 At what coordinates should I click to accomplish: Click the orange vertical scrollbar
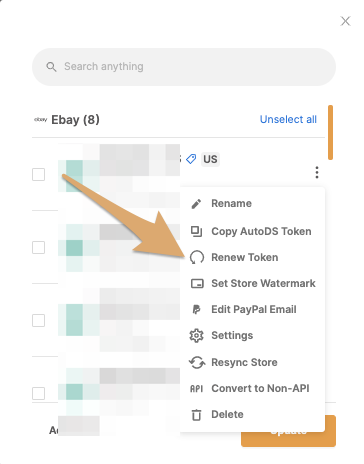[x=330, y=133]
